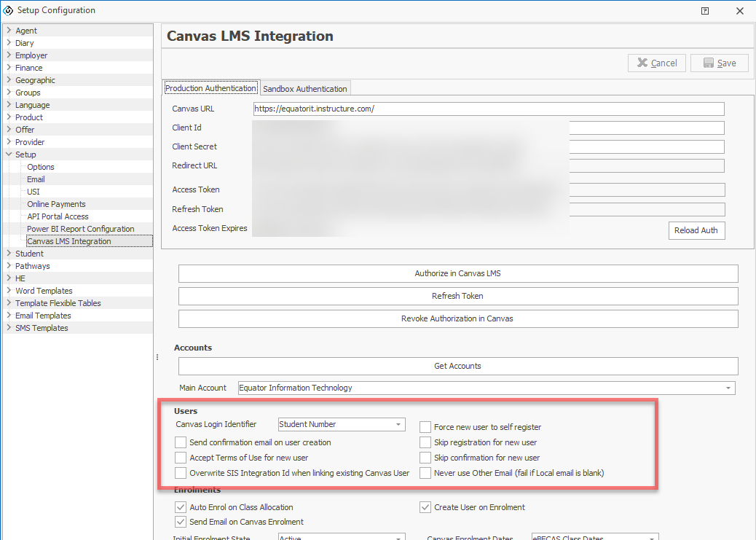Click Authorize in Canvas LMS button
The height and width of the screenshot is (540, 756).
[x=458, y=274]
